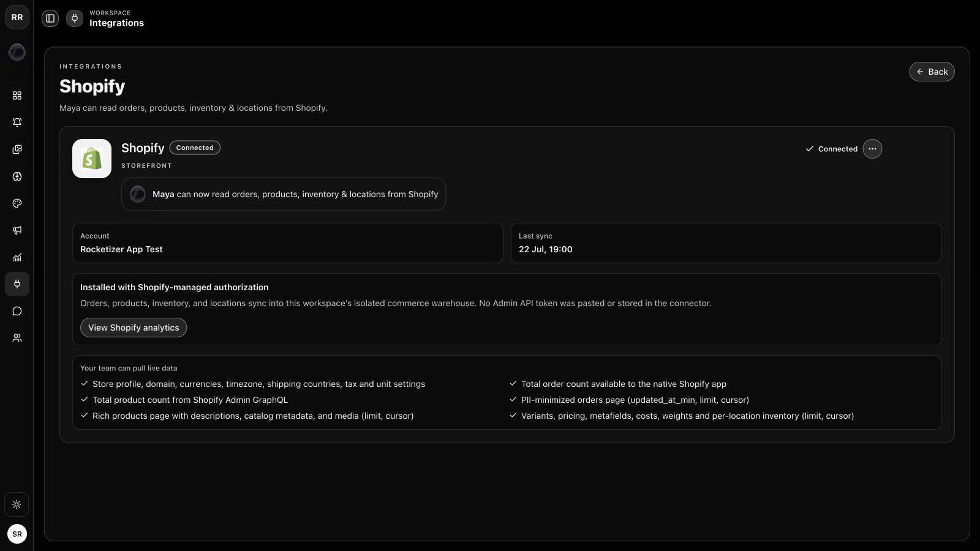Click the plug icon beside Workspace Integrations

point(75,18)
